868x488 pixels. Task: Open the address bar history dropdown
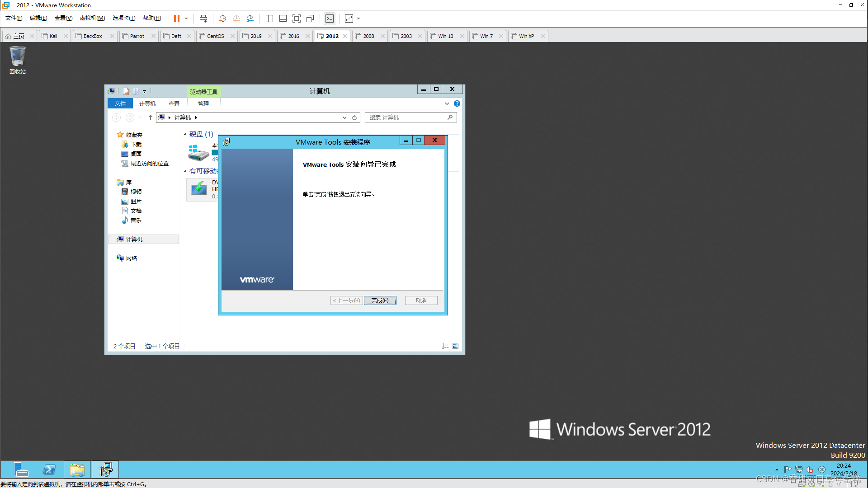(344, 117)
